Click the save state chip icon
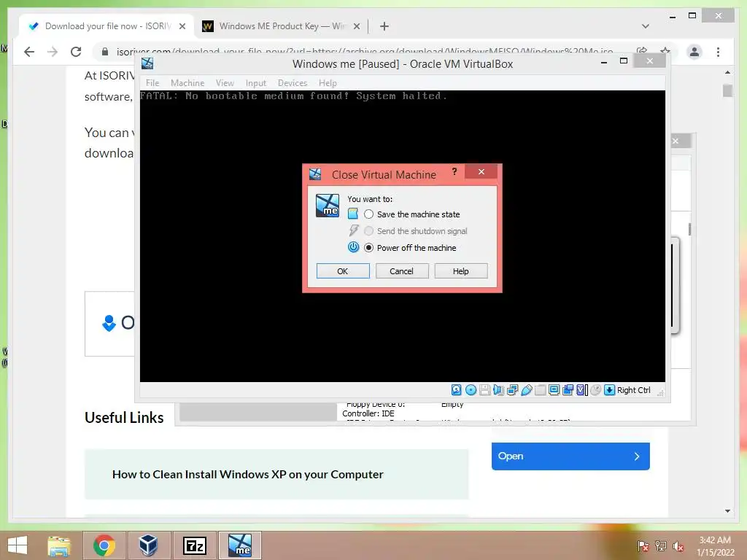This screenshot has width=747, height=560. [x=353, y=214]
